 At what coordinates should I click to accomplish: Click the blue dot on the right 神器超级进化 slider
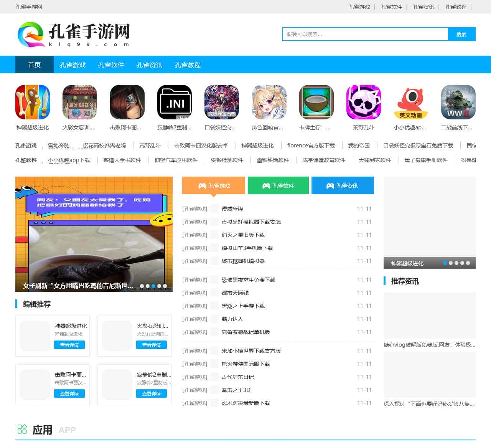click(x=445, y=263)
